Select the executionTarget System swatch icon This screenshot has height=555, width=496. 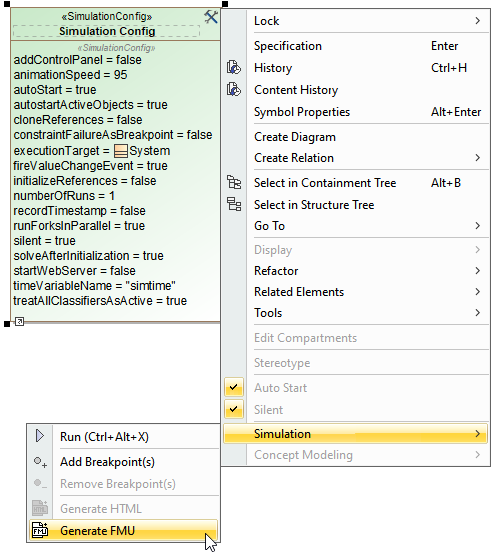coord(121,151)
